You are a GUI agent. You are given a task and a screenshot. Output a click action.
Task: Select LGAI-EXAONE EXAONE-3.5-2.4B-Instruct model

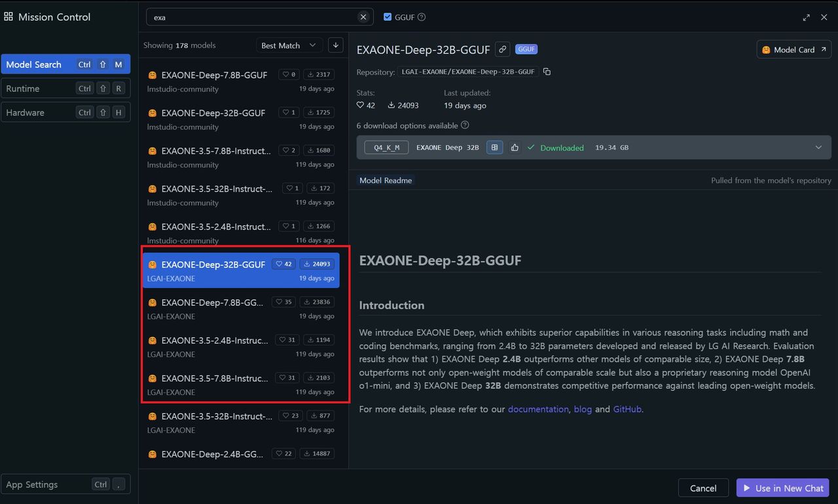(241, 346)
